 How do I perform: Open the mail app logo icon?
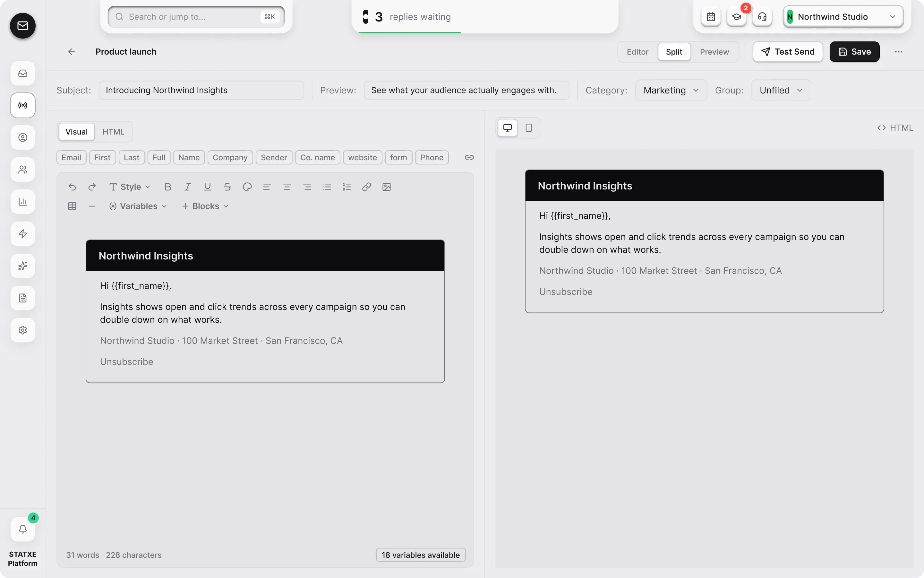22,26
